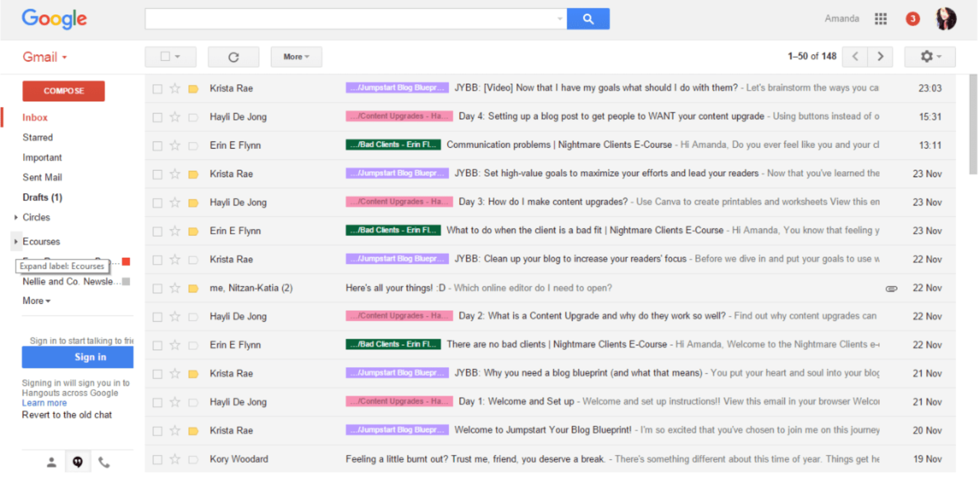Viewport: 980px width, 490px height.
Task: Open the account profile picture
Action: 946,19
